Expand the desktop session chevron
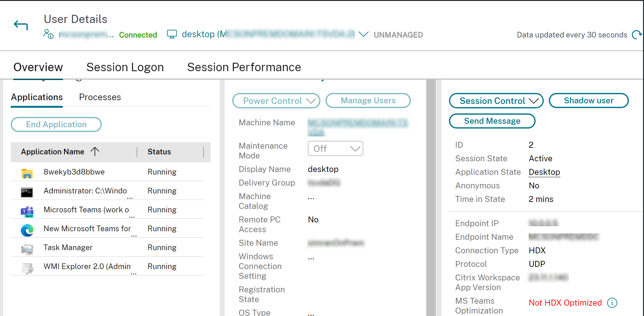Screen dimensions: 644x316 pyautogui.click(x=364, y=34)
